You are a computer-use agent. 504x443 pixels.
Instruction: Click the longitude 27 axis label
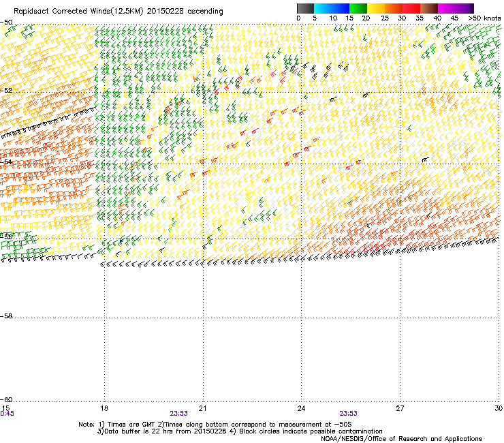point(400,408)
